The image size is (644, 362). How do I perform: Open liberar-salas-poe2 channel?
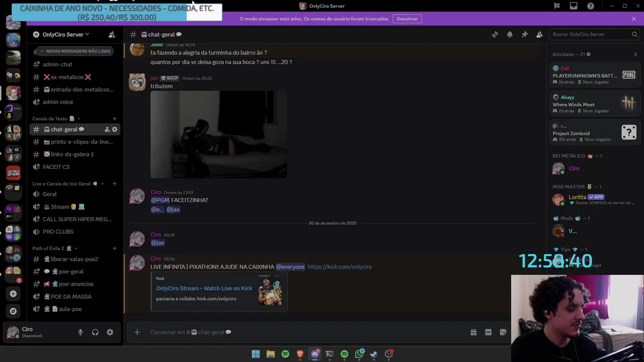click(x=74, y=259)
